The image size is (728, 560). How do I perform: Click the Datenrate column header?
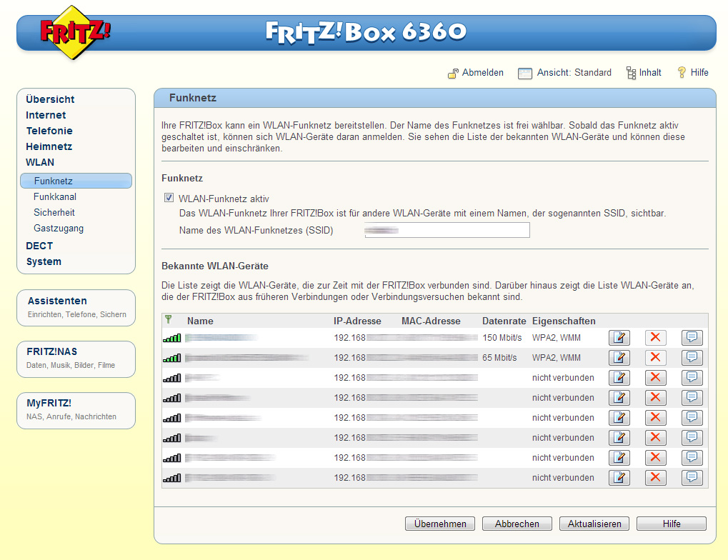tap(504, 321)
